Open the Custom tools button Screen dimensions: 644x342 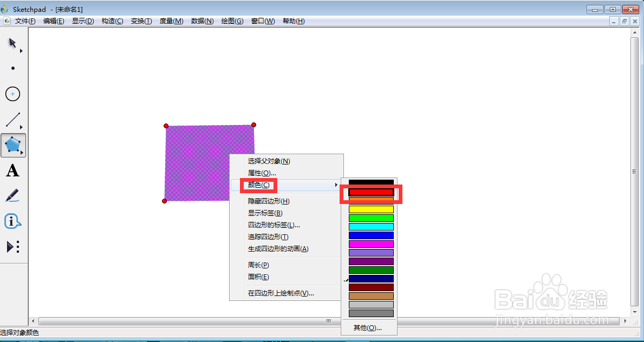13,247
